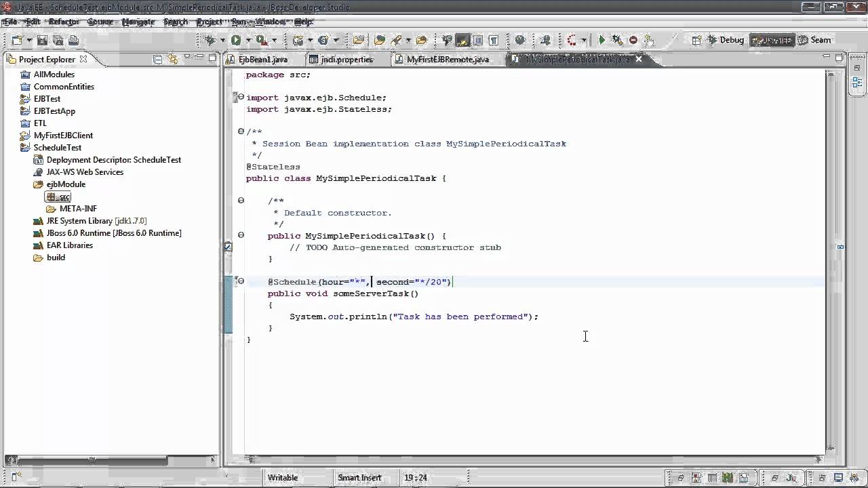Select AllModules project in tree
868x488 pixels.
coord(54,75)
